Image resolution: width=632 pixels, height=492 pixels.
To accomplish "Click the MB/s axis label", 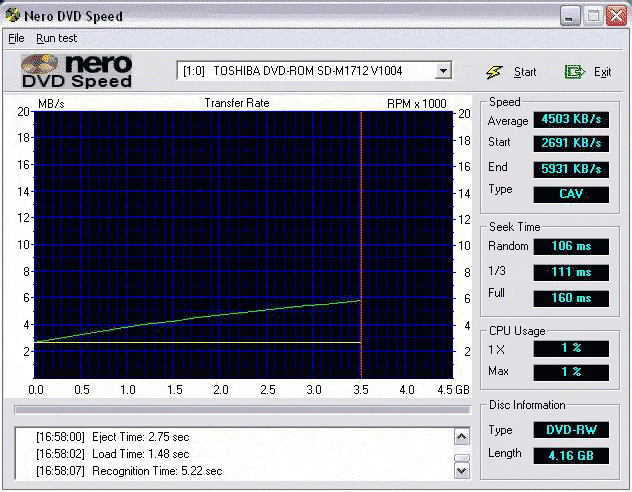I will pos(51,104).
